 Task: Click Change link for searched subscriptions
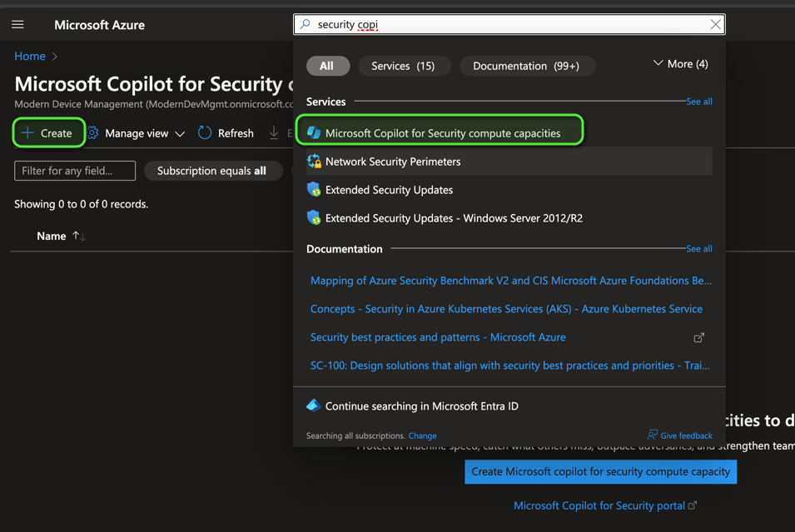[x=422, y=435]
